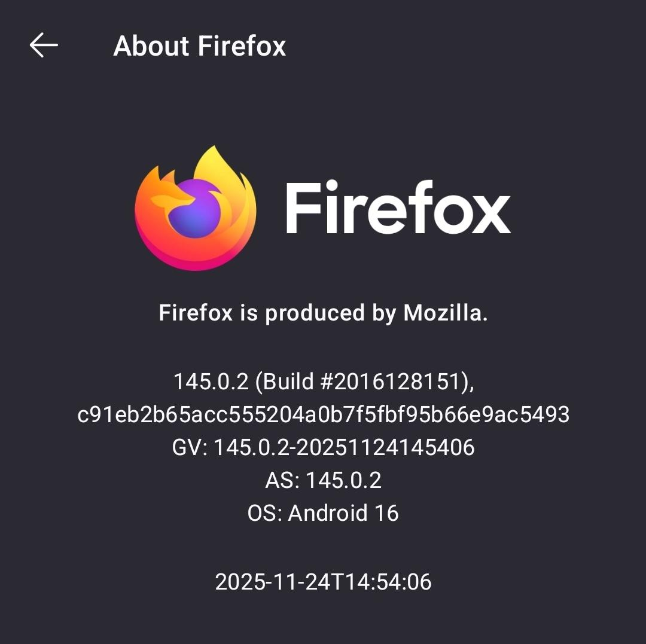This screenshot has height=644, width=646.
Task: Tap the GV: 145.0.2-20251124145406 line
Action: (324, 447)
